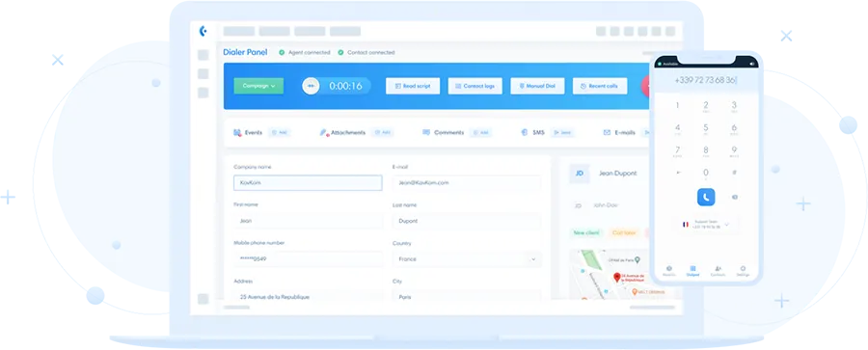Click the Read script button
This screenshot has width=868, height=350.
(x=413, y=86)
